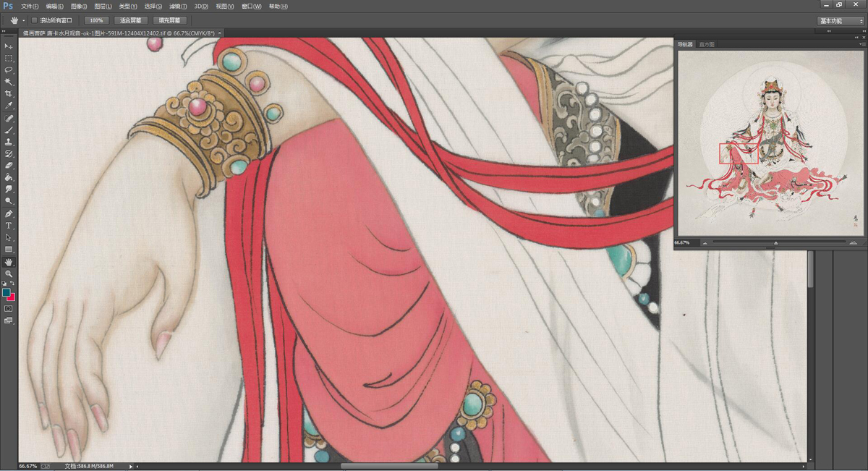
Task: Open the Navigator panel options menu
Action: (861, 45)
